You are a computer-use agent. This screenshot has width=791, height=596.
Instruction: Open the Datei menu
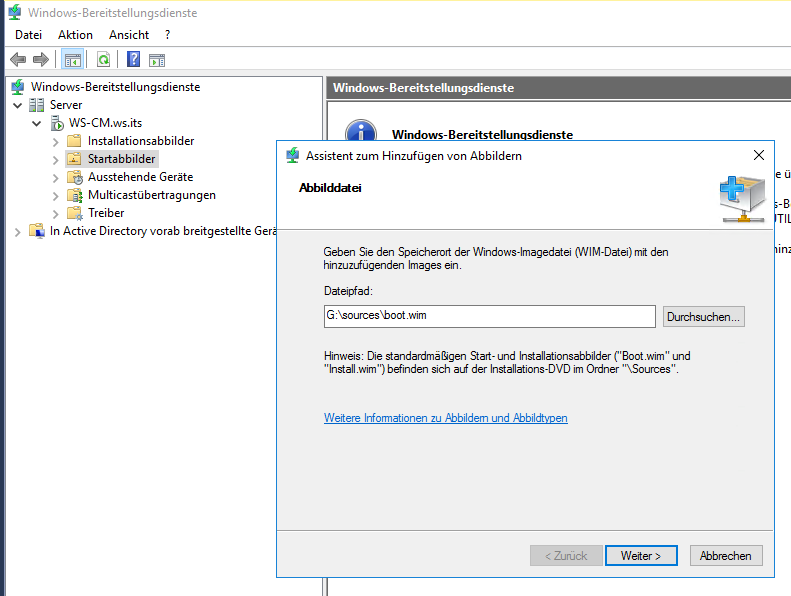(28, 35)
